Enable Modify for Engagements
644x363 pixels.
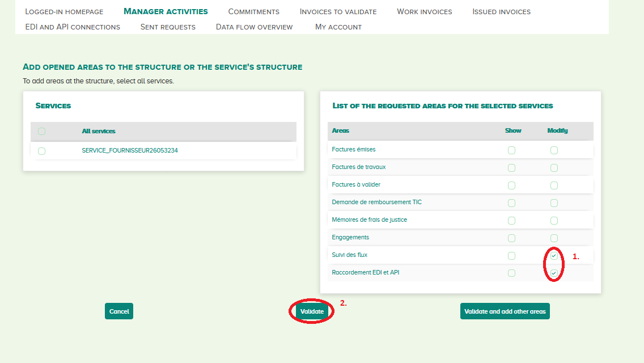554,238
